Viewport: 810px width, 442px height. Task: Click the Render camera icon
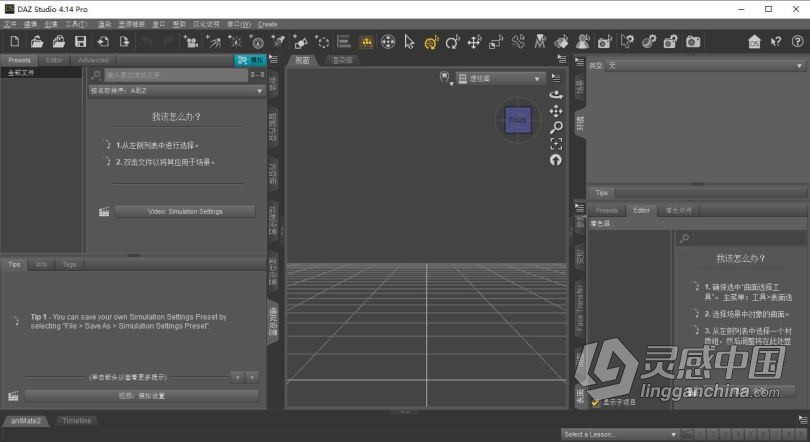[693, 41]
